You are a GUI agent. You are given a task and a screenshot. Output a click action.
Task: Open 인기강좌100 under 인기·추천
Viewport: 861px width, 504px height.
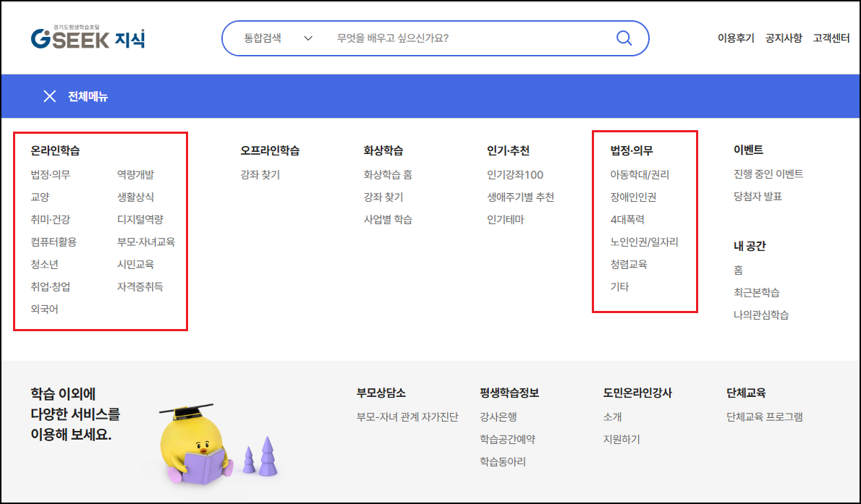515,174
